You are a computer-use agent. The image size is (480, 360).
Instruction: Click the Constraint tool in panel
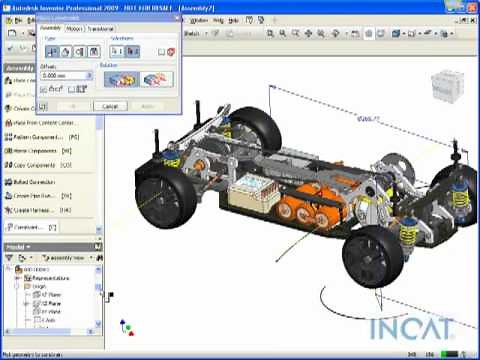[31, 227]
